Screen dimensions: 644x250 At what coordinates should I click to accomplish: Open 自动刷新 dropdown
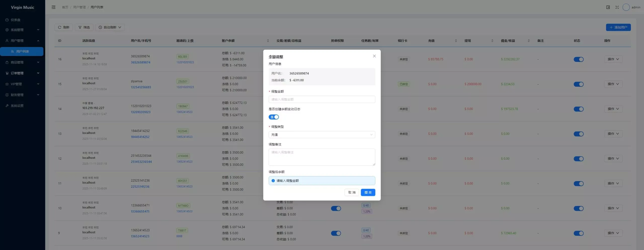click(110, 27)
